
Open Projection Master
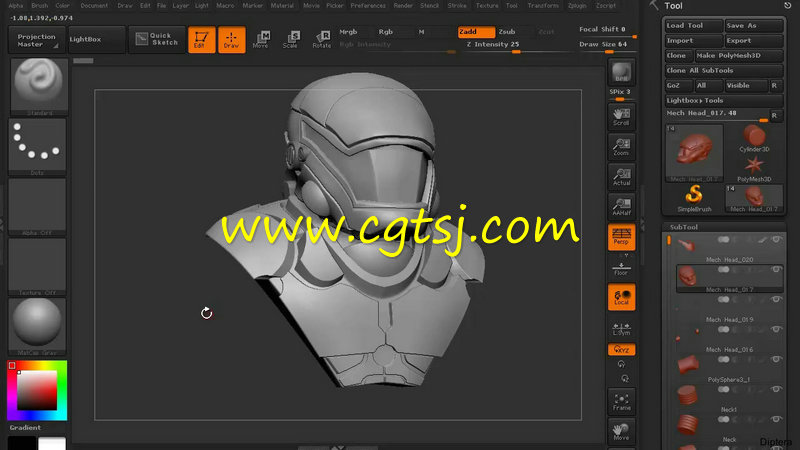(x=37, y=40)
